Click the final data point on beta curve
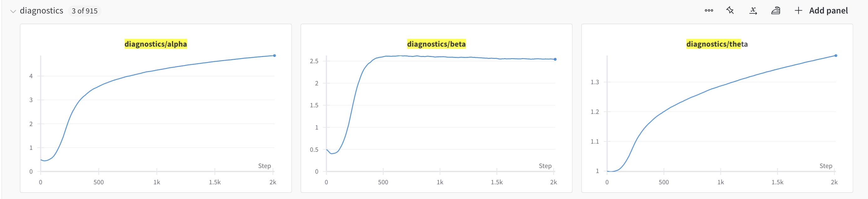The image size is (868, 199). pos(555,59)
